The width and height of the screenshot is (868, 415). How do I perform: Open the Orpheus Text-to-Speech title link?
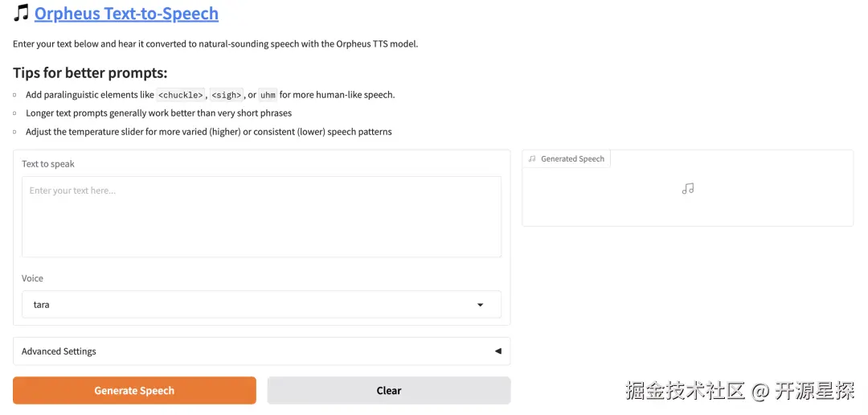click(126, 14)
